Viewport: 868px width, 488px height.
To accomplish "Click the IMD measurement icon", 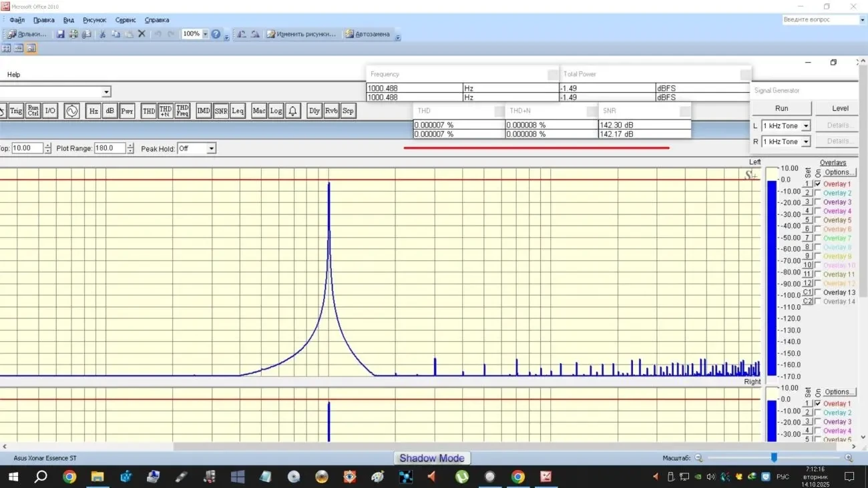I will [x=203, y=110].
